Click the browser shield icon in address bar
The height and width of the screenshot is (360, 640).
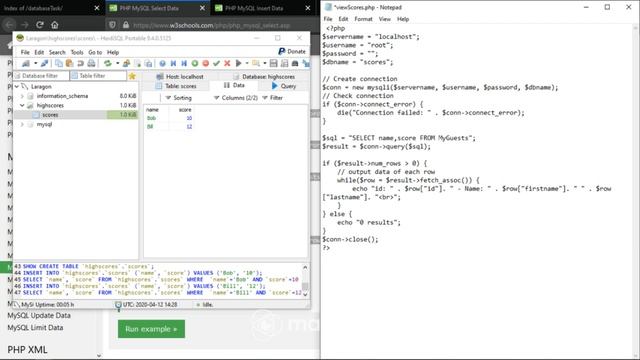click(112, 25)
